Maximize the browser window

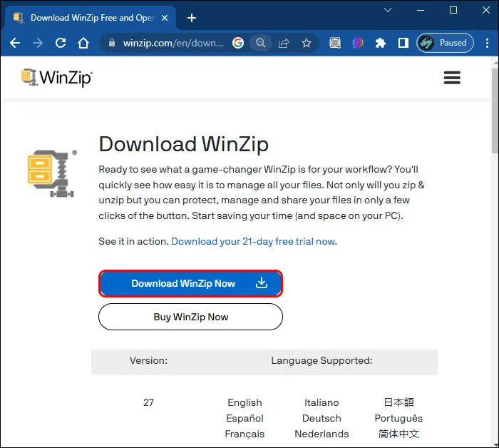453,10
